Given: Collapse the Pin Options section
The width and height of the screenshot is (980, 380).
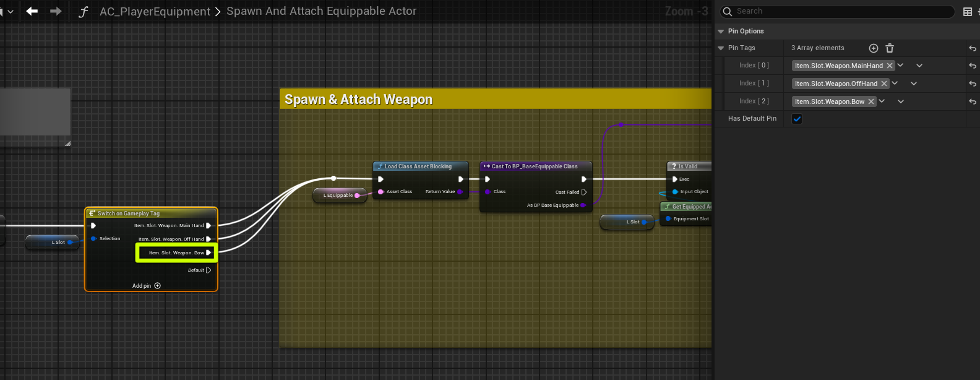Looking at the screenshot, I should [x=721, y=32].
